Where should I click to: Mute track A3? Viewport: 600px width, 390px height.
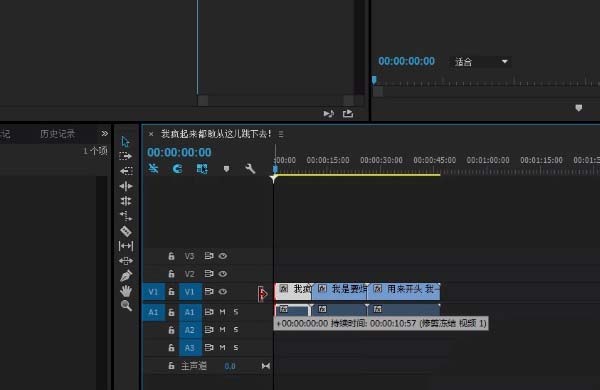(x=222, y=348)
